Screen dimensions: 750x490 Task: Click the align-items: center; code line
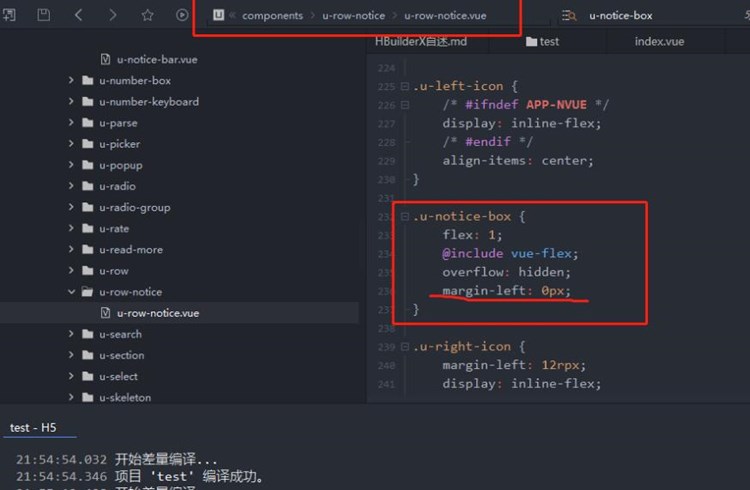coord(518,160)
